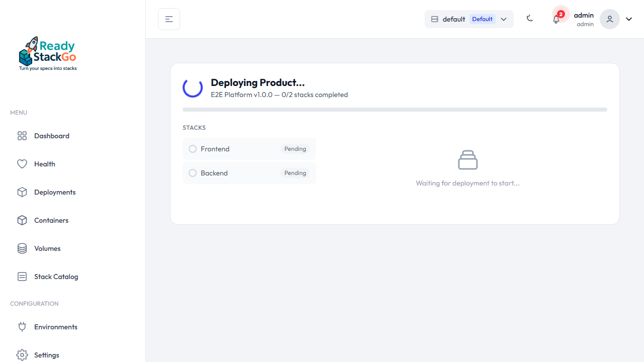The image size is (644, 362).
Task: Expand the admin account menu chevron
Action: point(628,19)
